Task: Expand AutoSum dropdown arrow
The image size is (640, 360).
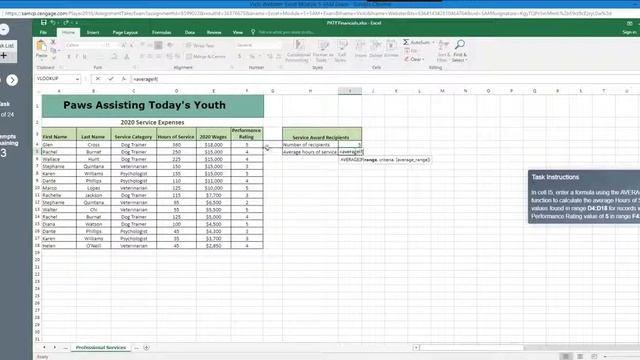Action: pos(433,42)
